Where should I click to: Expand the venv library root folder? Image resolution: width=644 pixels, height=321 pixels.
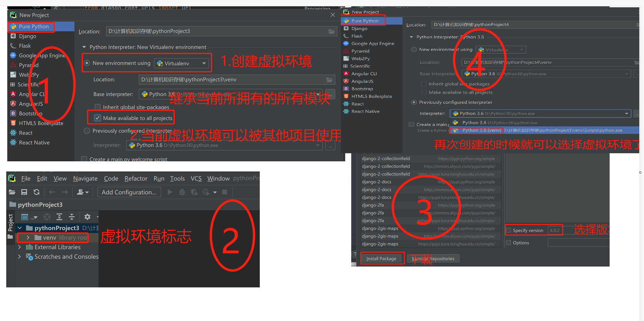[28, 238]
